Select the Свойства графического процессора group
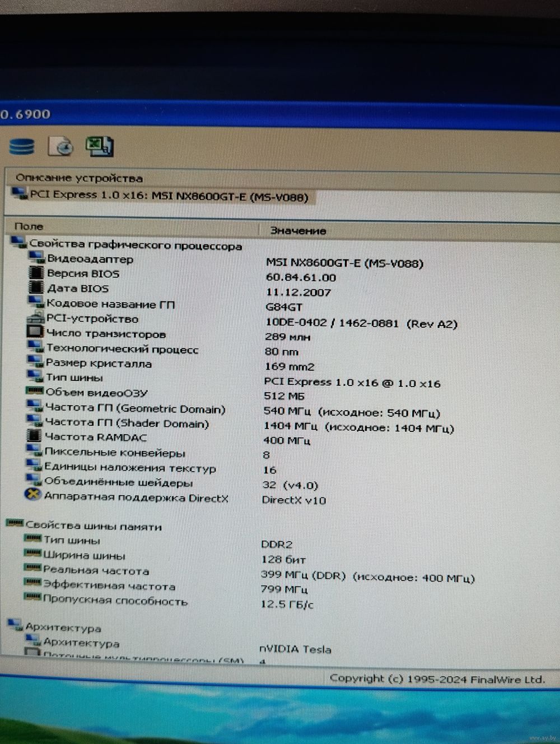Viewport: 560px width, 744px height. [x=135, y=245]
